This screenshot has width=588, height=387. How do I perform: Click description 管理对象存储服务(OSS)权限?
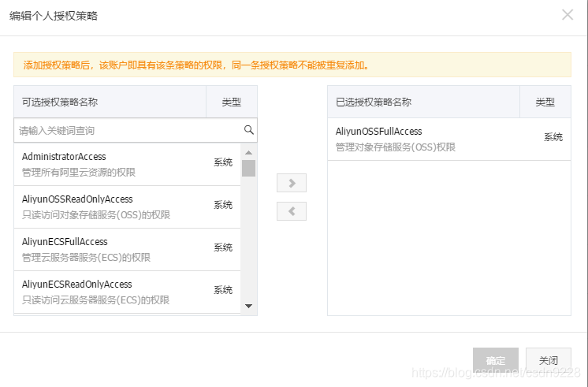coord(396,147)
